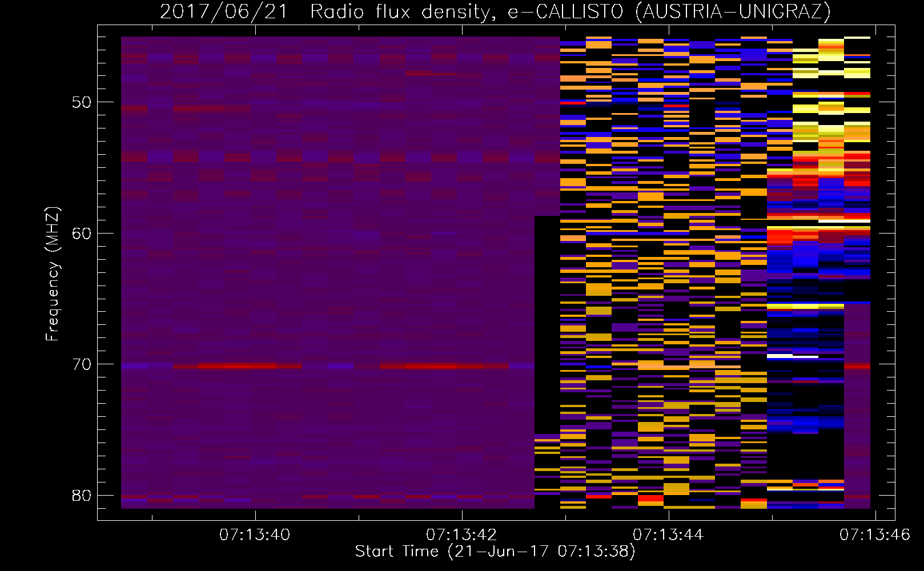Click the 07:13:46 time axis label
The height and width of the screenshot is (571, 924).
coord(874,534)
